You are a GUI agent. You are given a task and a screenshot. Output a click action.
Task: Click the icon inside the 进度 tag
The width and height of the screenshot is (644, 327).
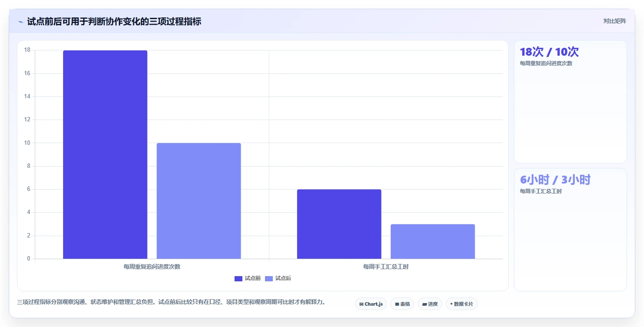pos(424,304)
